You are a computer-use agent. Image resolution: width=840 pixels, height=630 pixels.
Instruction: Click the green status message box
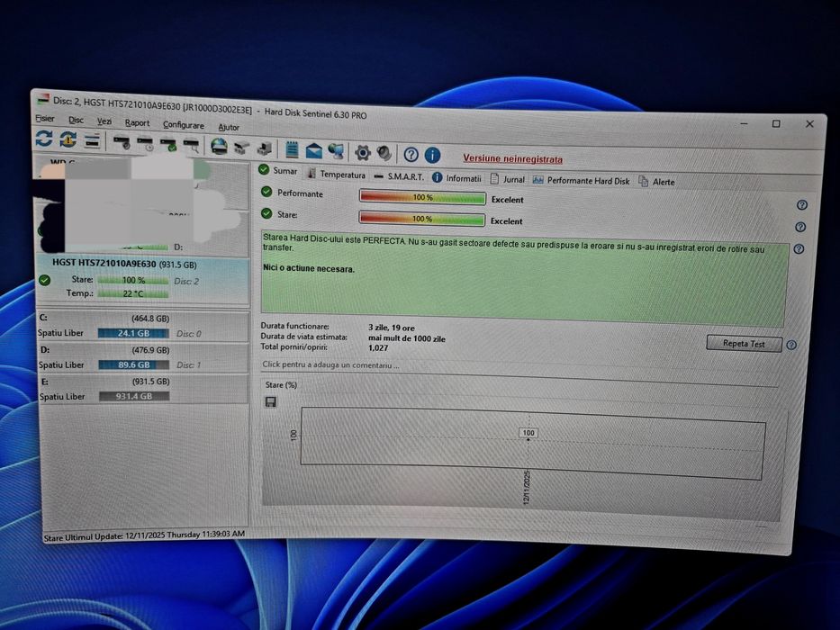(524, 279)
